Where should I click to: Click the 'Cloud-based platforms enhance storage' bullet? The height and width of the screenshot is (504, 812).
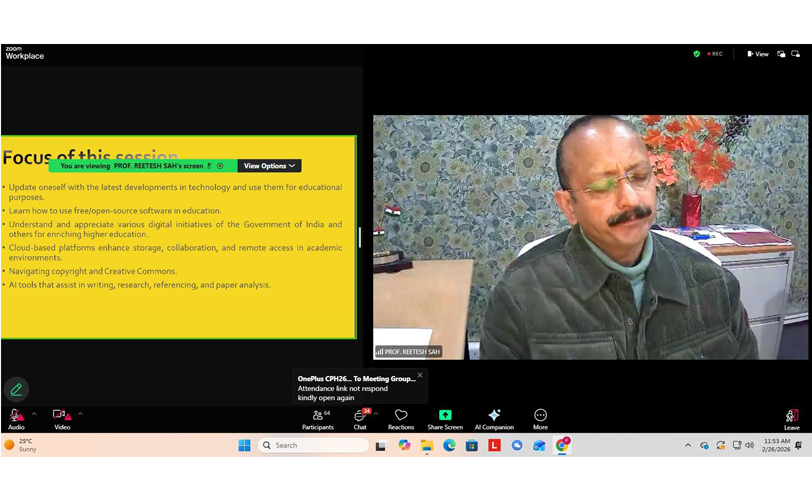click(175, 253)
